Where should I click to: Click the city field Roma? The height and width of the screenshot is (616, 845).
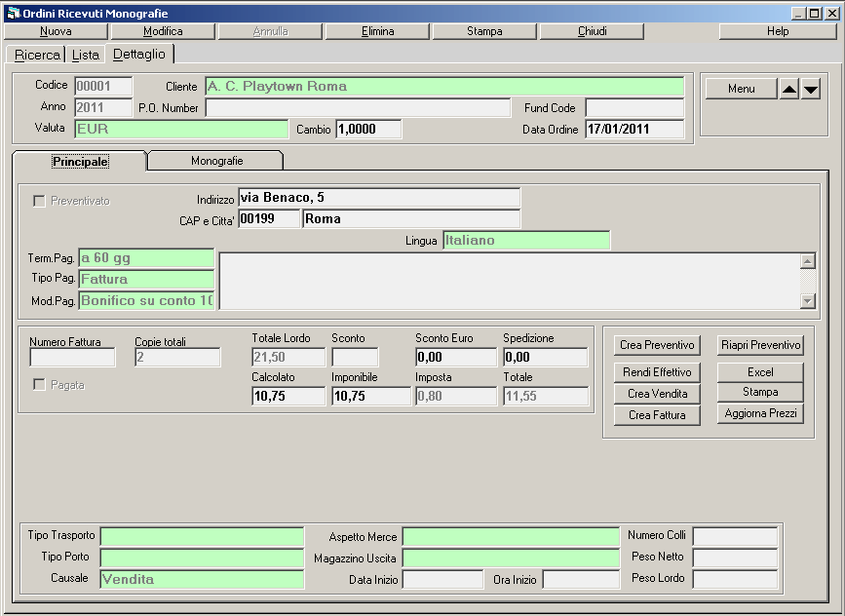point(411,218)
